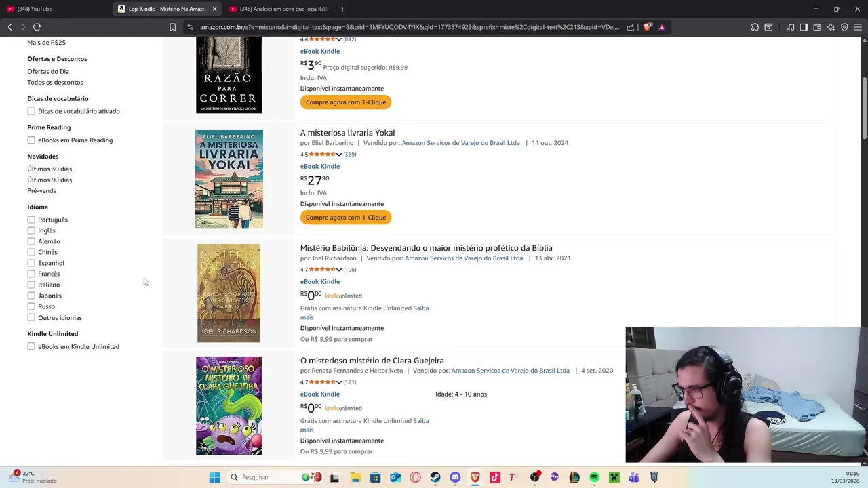Open the Mistério Babilônia cover thumbnail

[x=229, y=293]
